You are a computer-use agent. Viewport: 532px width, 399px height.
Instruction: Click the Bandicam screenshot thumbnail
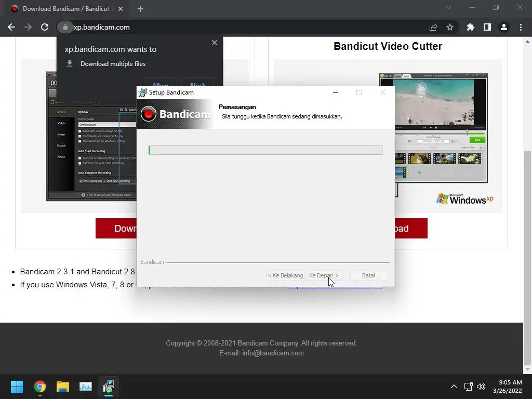coord(91,136)
